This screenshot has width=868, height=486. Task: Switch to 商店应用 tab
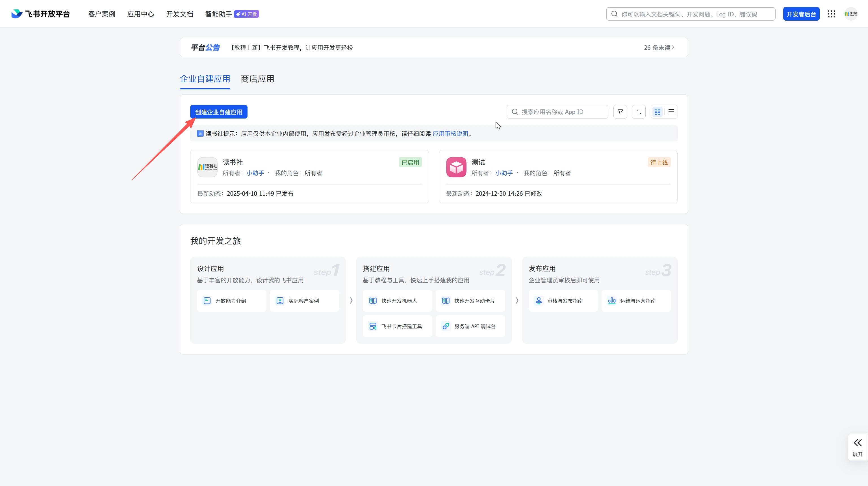257,79
